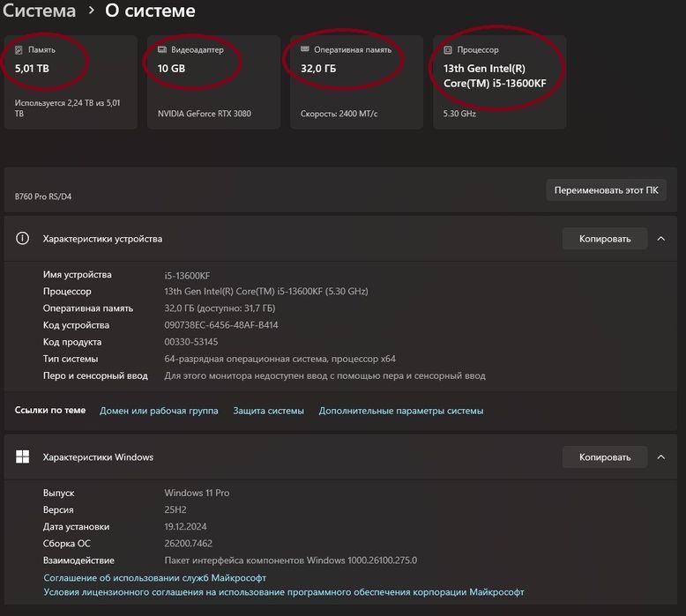The width and height of the screenshot is (686, 616).
Task: Click the Скорость: 2400 МТ/с text
Action: [x=339, y=114]
